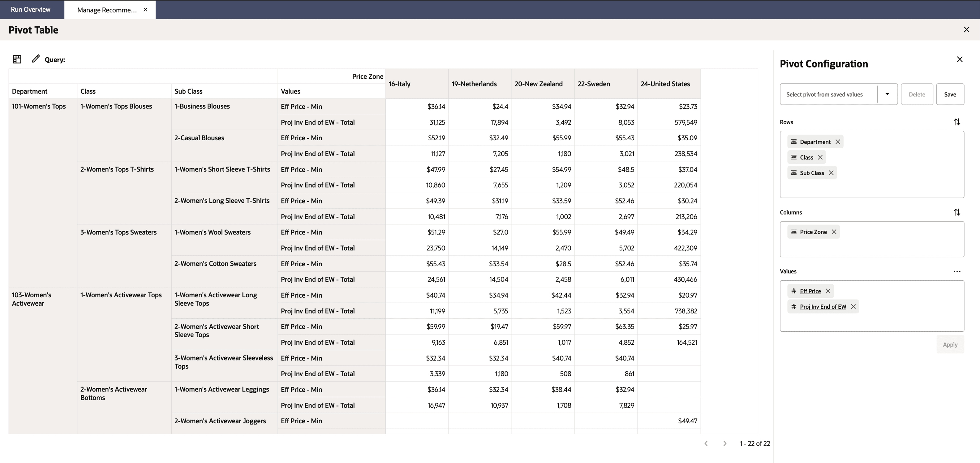Open the table view icon beside Query
980x463 pixels.
(x=17, y=59)
